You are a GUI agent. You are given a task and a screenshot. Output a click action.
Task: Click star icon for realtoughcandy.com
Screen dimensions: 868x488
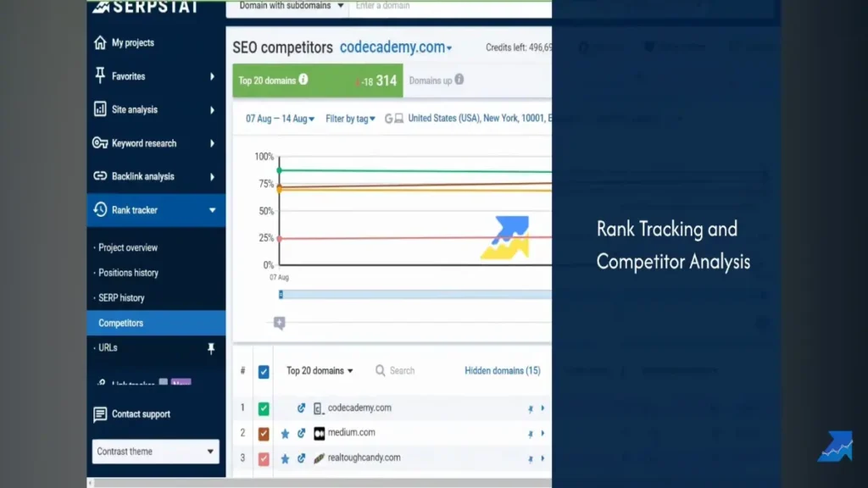point(285,458)
